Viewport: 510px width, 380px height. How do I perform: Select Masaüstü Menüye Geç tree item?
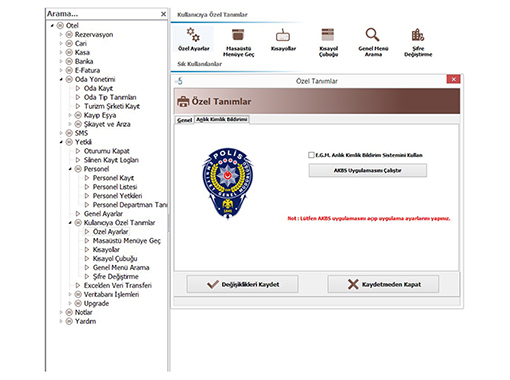point(127,241)
